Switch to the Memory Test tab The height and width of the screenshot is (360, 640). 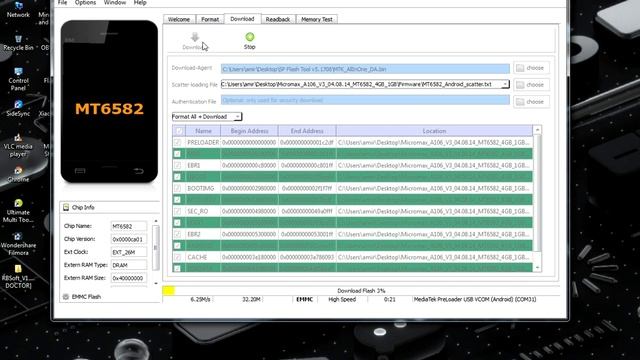click(x=317, y=19)
